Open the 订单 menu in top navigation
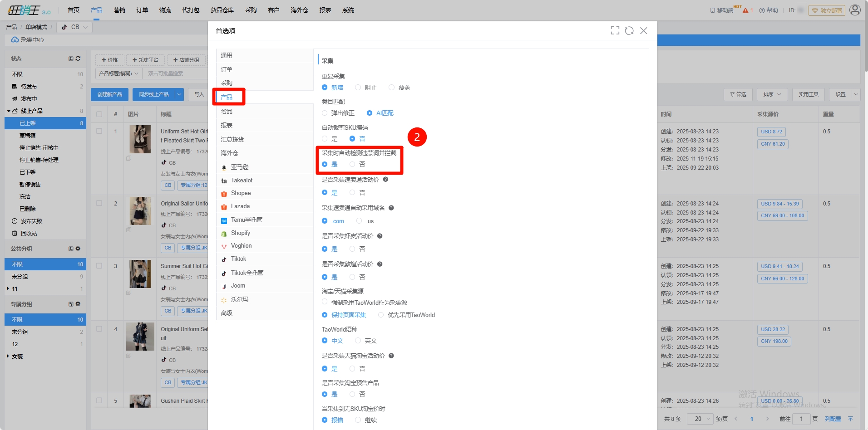Image resolution: width=868 pixels, height=430 pixels. 142,10
